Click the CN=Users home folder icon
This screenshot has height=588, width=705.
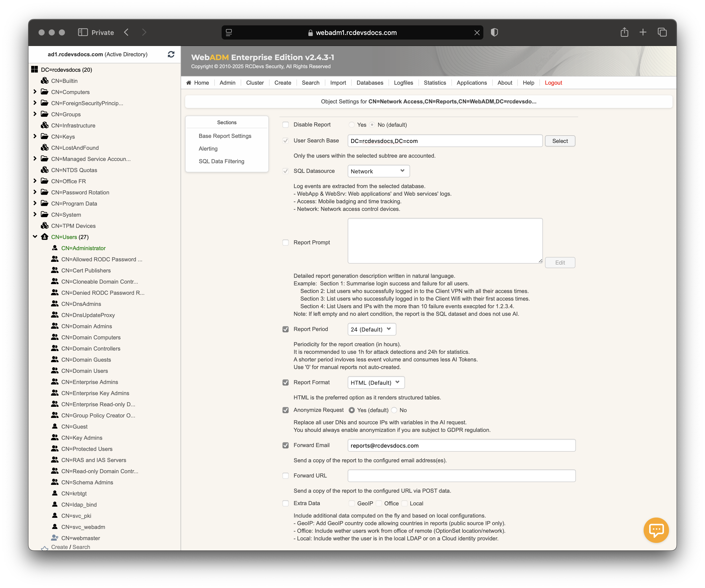(45, 236)
